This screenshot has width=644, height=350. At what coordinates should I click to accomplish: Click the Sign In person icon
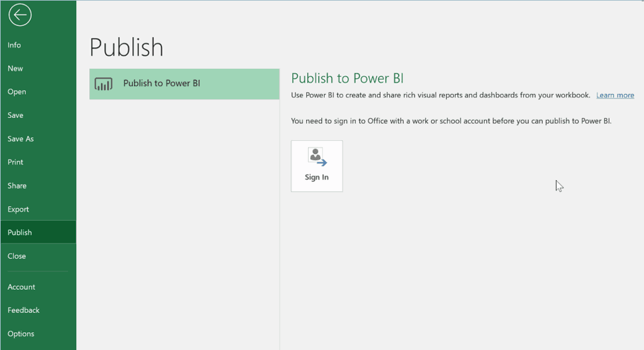click(317, 157)
